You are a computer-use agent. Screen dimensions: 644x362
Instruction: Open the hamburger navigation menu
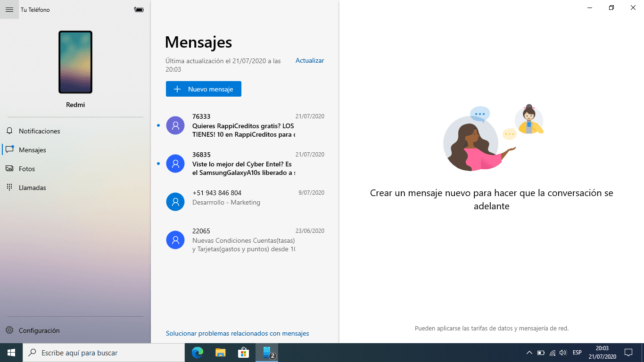click(9, 9)
